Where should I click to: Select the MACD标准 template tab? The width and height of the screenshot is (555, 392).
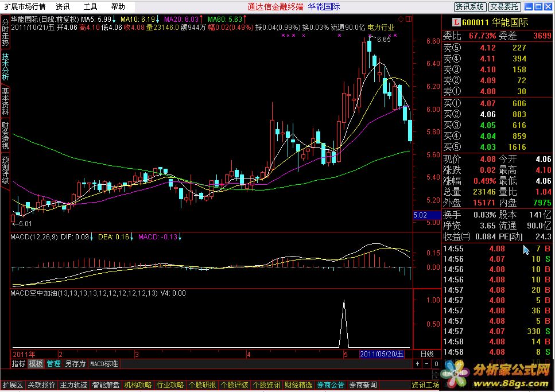[104, 364]
